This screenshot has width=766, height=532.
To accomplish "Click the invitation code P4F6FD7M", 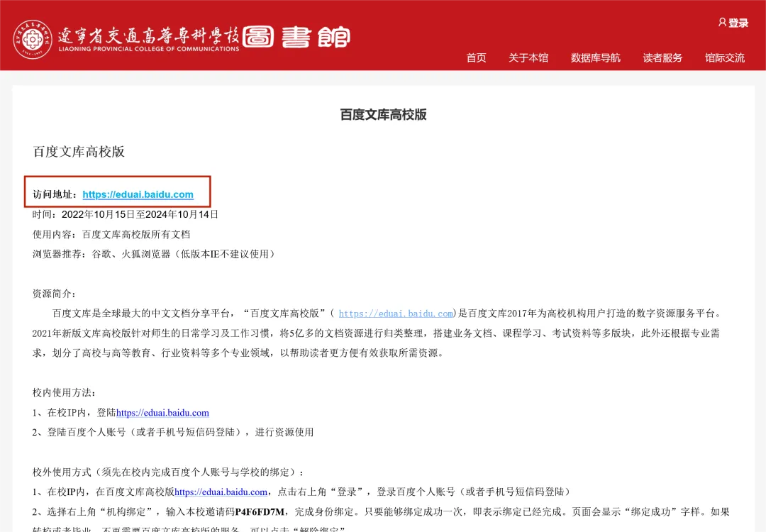I will [260, 512].
